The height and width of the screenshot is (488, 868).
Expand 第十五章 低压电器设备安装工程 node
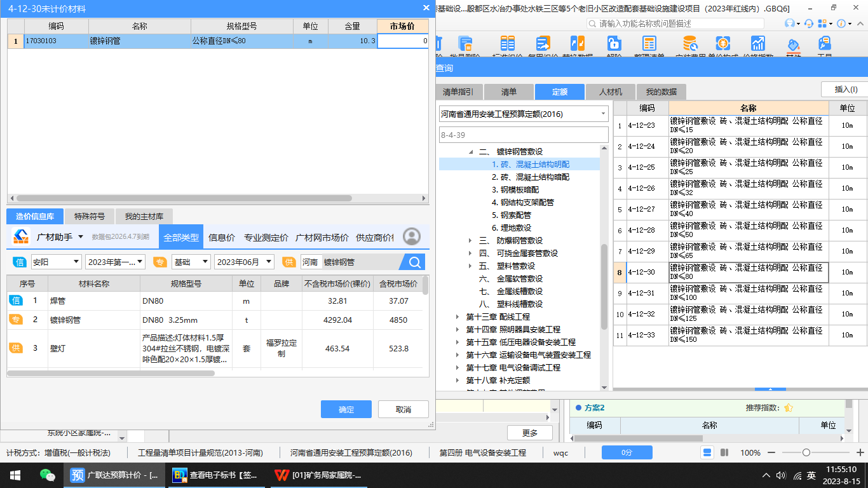(x=458, y=342)
